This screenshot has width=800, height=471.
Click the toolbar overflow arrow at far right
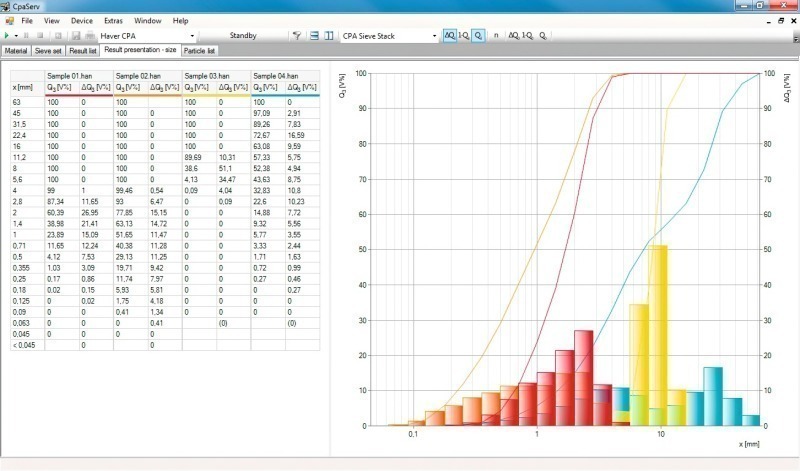click(x=795, y=38)
